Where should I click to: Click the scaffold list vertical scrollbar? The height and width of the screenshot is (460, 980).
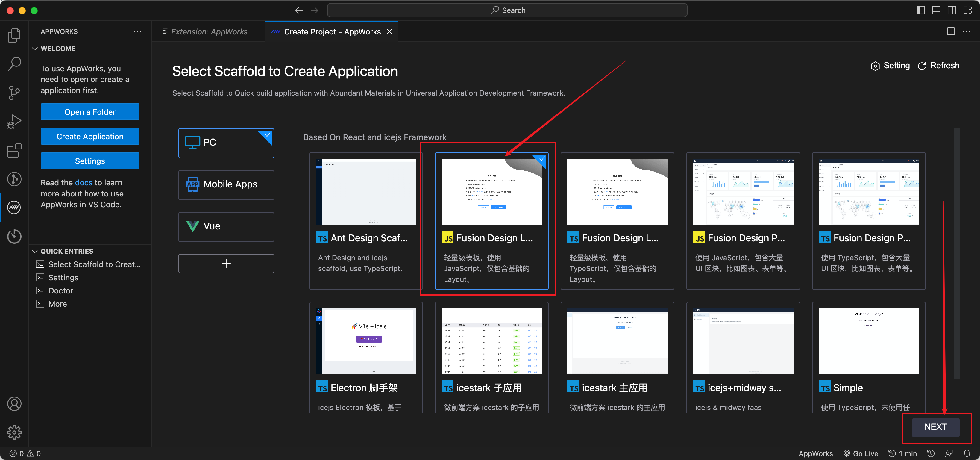(x=956, y=253)
